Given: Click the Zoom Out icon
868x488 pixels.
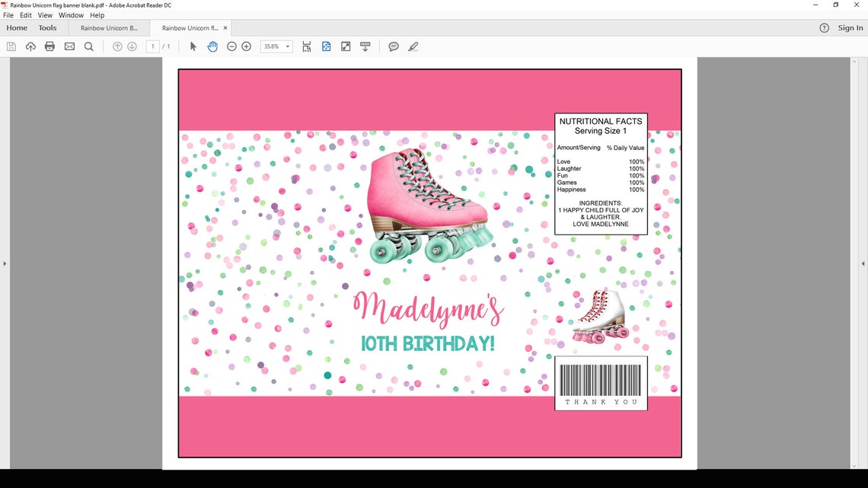Looking at the screenshot, I should pyautogui.click(x=231, y=46).
